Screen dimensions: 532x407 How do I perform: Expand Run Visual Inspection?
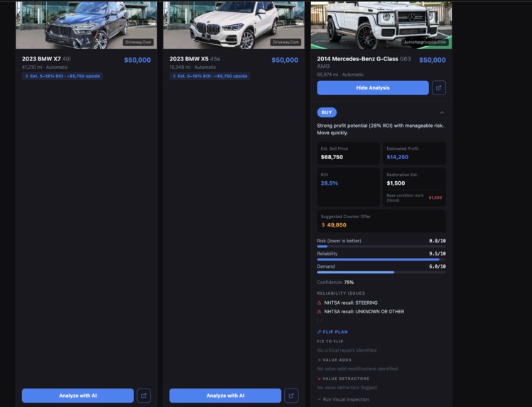click(343, 399)
